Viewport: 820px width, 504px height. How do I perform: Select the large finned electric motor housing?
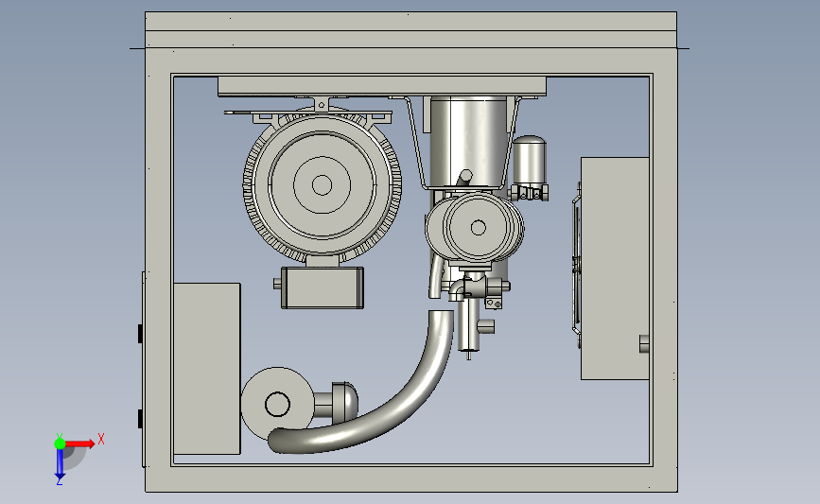tap(323, 184)
